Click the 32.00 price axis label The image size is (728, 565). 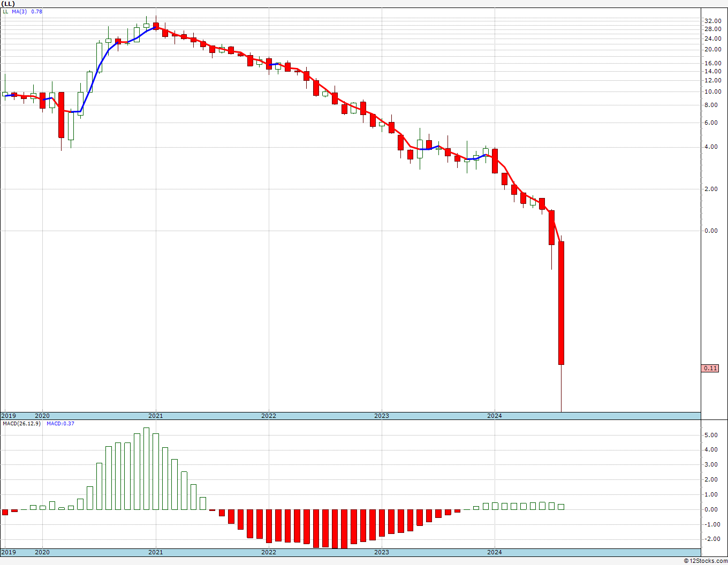pos(712,21)
